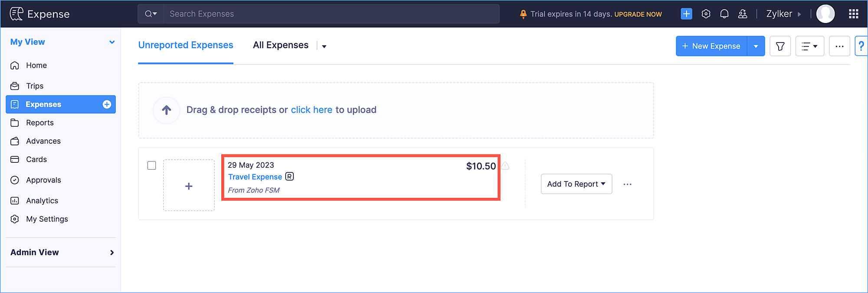Select the Travel Expense checkbox
The width and height of the screenshot is (868, 293).
151,165
